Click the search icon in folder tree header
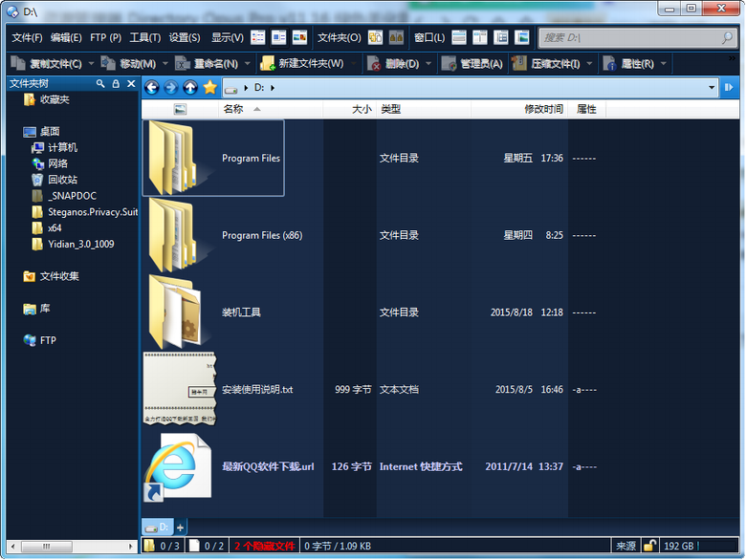The width and height of the screenshot is (746, 560). pos(101,83)
